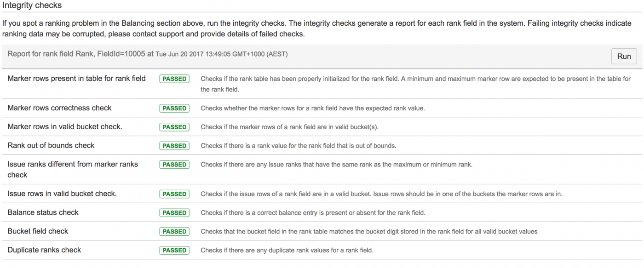
Task: Click PASSED badge for Marker rows in valid bucket
Action: [x=174, y=127]
